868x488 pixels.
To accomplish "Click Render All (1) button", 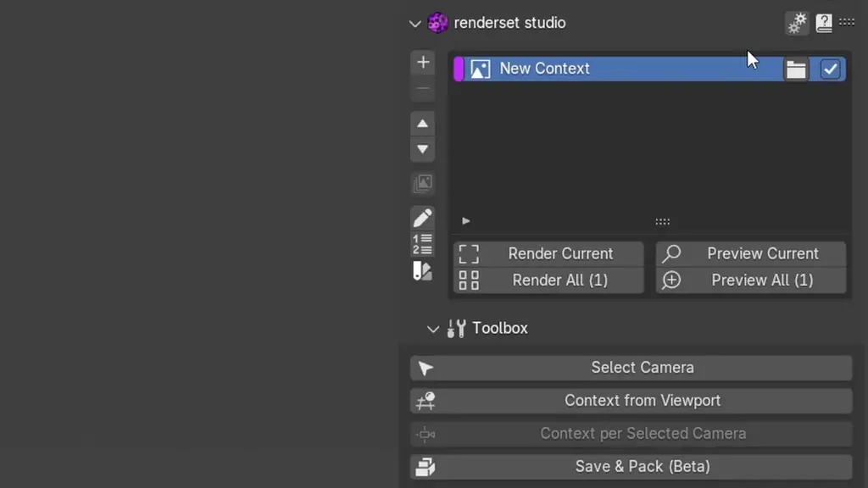I will click(x=548, y=280).
